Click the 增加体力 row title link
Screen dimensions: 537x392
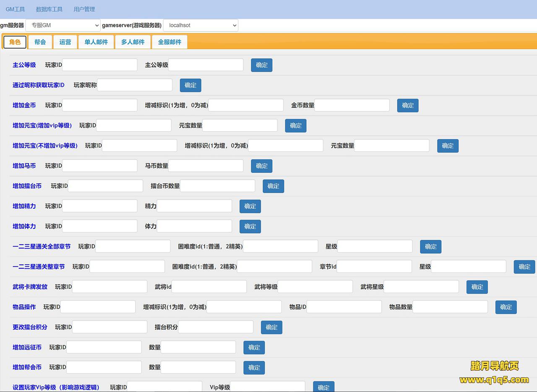pyautogui.click(x=24, y=226)
